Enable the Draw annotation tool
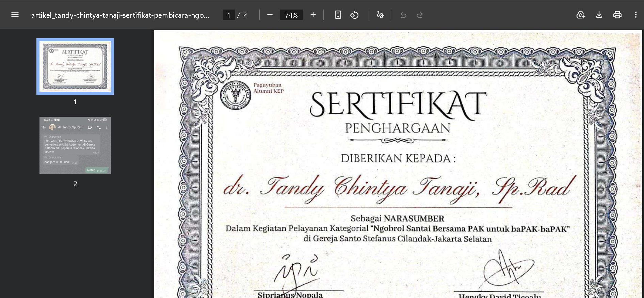The image size is (644, 298). click(380, 15)
